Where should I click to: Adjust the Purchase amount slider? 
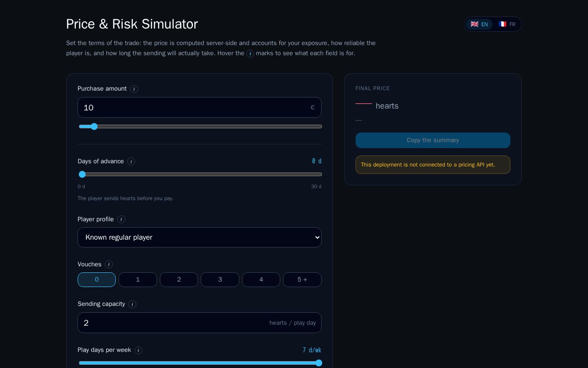point(200,126)
